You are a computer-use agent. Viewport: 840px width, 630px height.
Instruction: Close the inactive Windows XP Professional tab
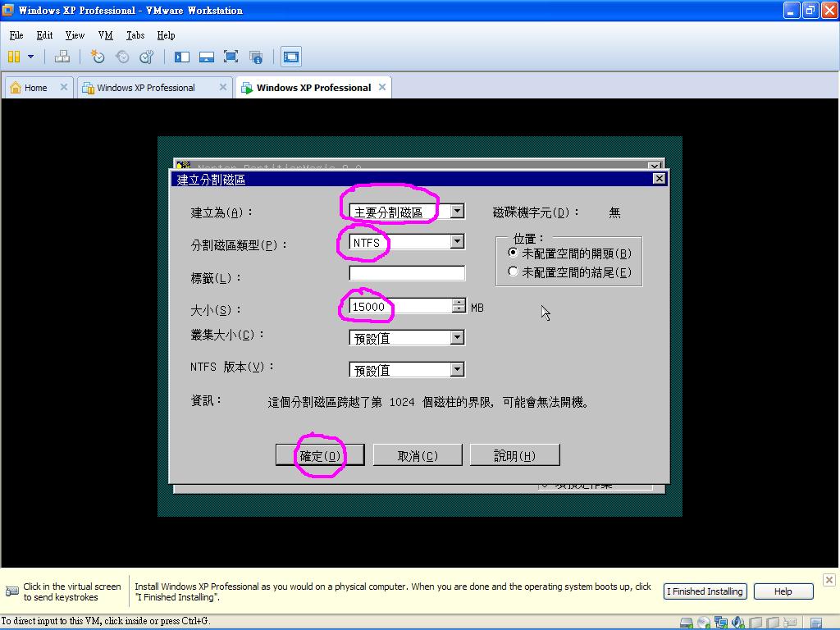(223, 87)
